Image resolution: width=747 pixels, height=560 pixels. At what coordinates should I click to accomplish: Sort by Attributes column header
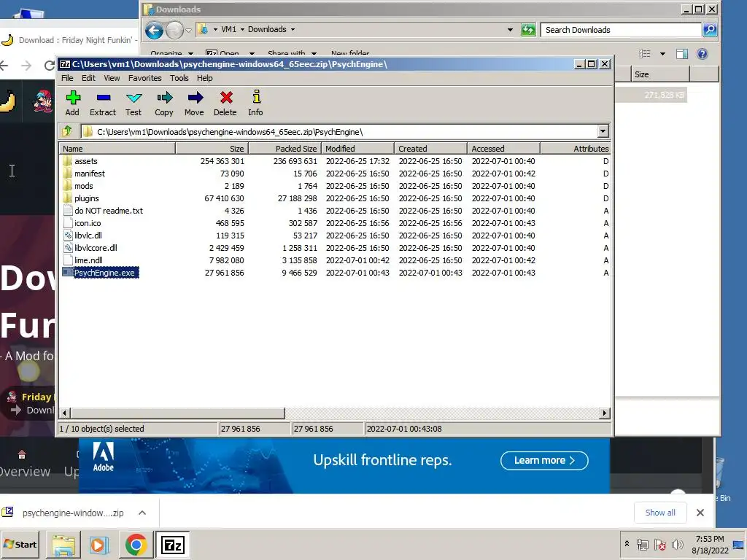[x=575, y=149]
